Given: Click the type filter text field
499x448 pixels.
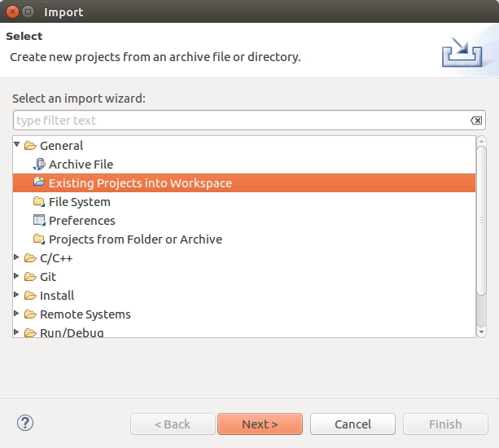Looking at the screenshot, I should [x=240, y=121].
